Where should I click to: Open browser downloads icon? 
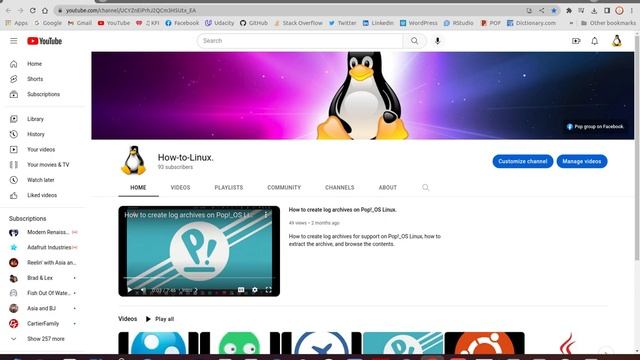pos(594,11)
